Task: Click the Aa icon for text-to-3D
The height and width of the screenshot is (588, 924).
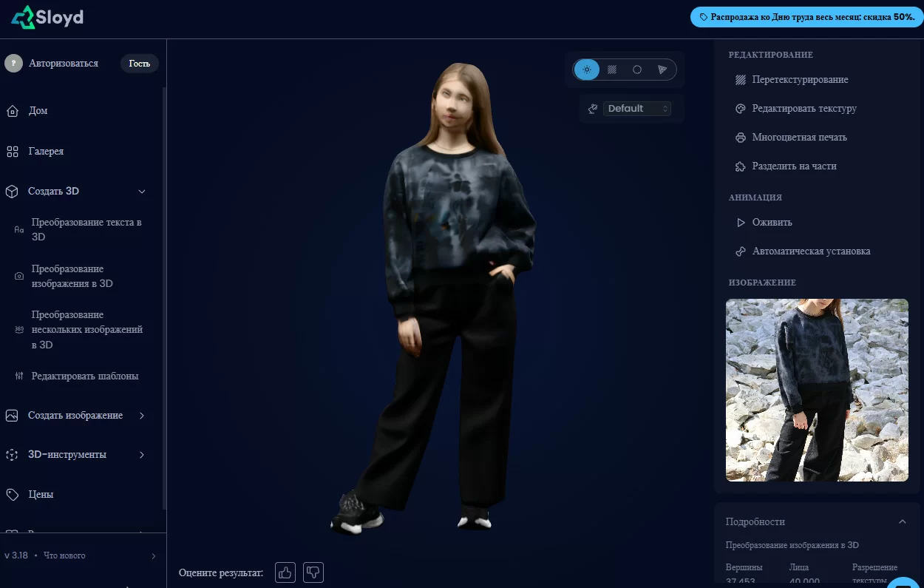Action: 19,230
